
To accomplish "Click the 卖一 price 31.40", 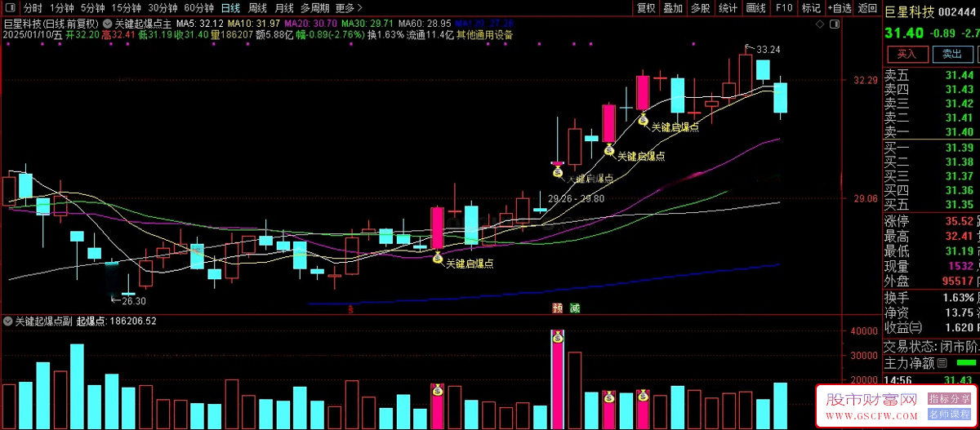I will (960, 132).
